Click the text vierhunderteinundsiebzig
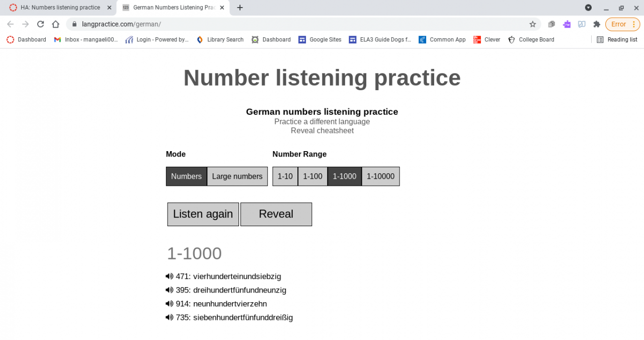The image size is (644, 340). [x=237, y=276]
